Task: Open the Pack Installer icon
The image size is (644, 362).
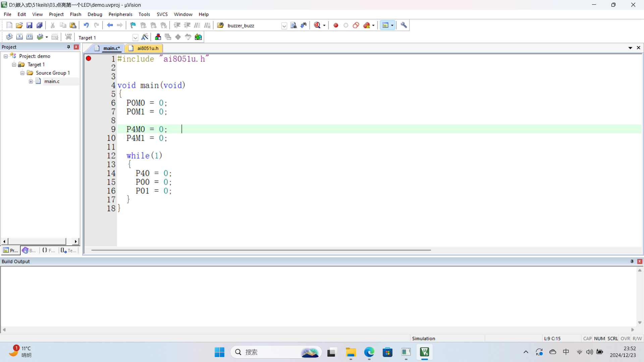Action: coord(198,37)
